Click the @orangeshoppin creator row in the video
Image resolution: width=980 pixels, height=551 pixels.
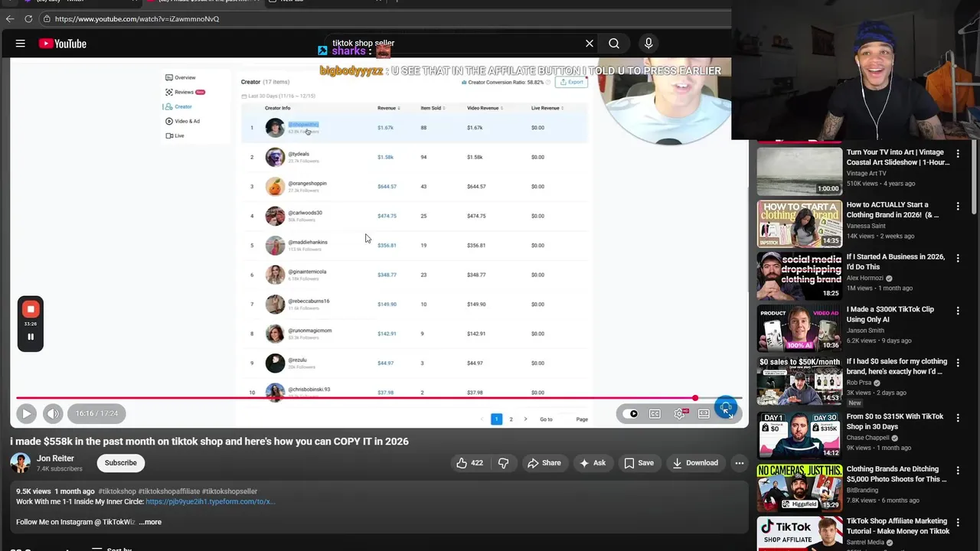click(x=415, y=187)
